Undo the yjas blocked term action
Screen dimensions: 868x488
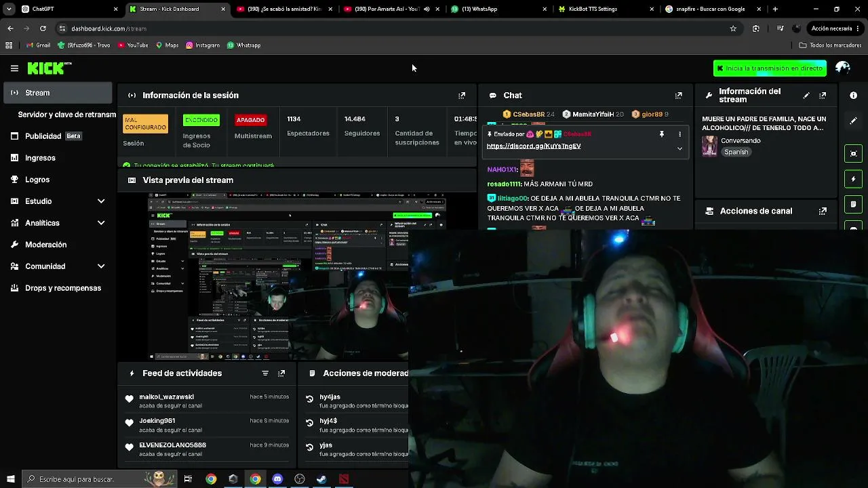click(x=310, y=447)
